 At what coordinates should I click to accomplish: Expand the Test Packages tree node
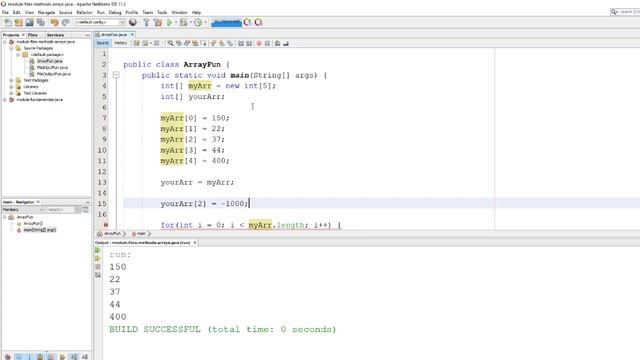click(11, 80)
